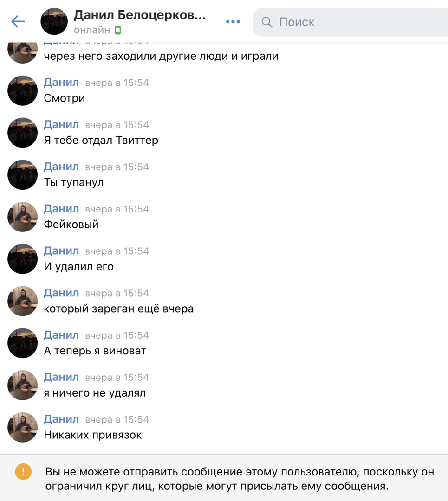Screen dimensions: 448x501
Task: Click the orange warning exclamation icon
Action: pos(23,472)
